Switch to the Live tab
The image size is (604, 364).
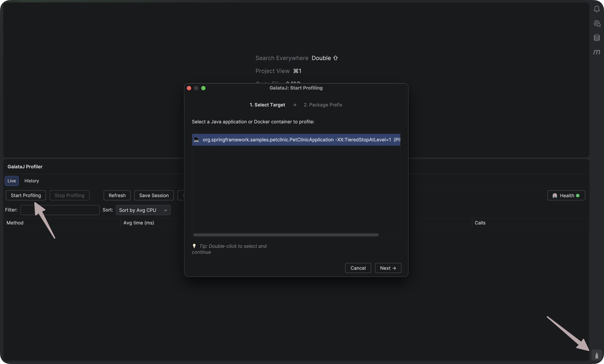coord(11,181)
